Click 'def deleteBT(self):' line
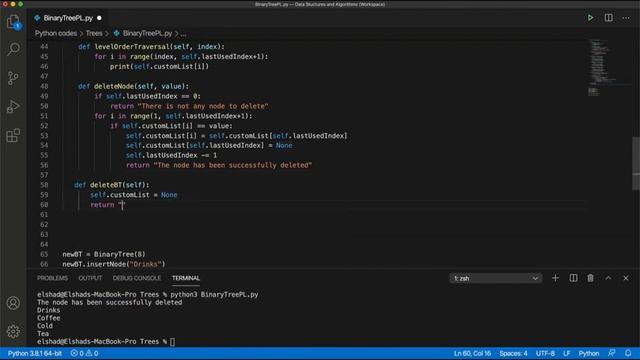Viewport: 640px width, 360px height. [x=112, y=185]
